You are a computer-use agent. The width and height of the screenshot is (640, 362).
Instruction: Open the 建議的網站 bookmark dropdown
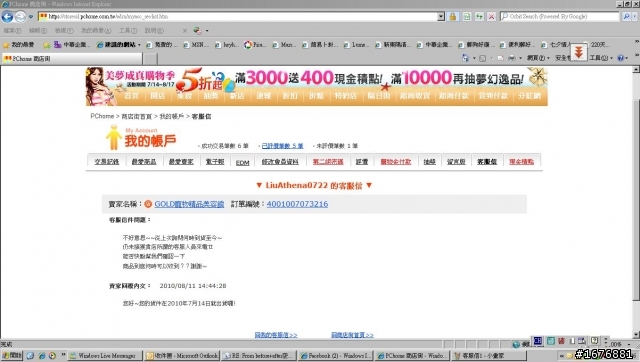(118, 44)
